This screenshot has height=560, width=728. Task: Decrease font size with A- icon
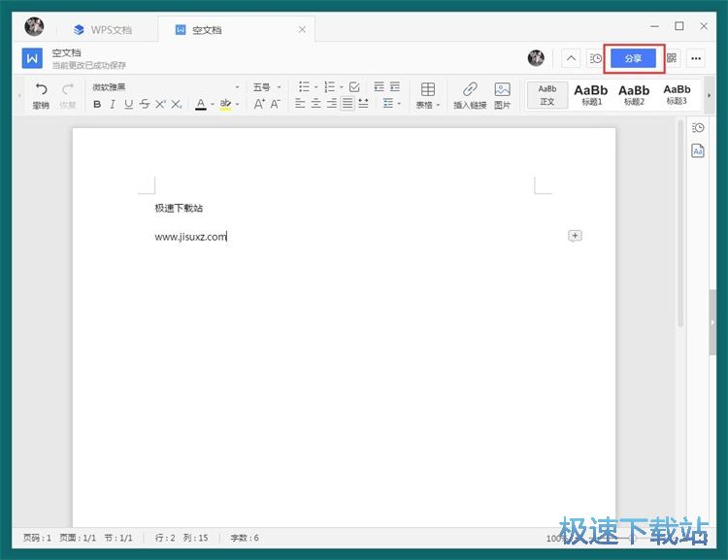(x=276, y=104)
